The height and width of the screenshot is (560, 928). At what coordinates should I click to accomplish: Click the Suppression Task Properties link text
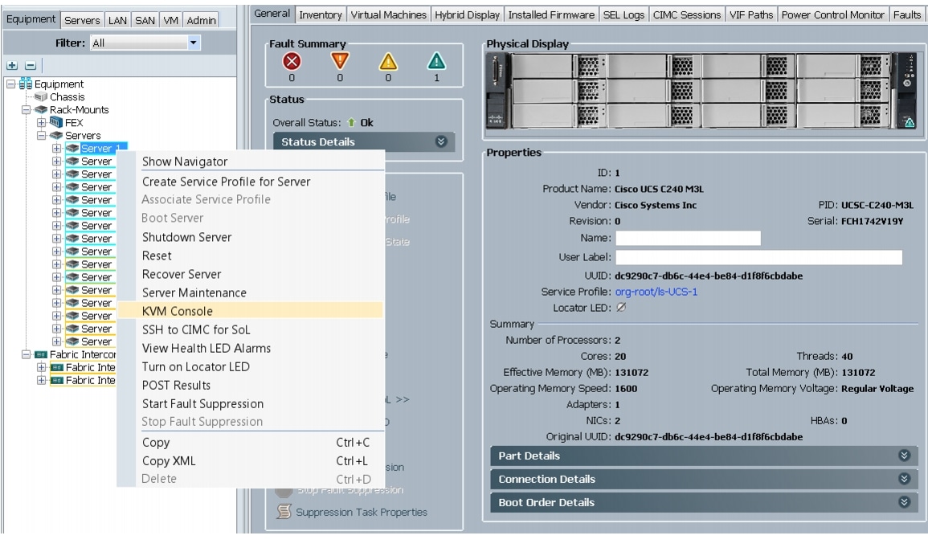[x=362, y=512]
